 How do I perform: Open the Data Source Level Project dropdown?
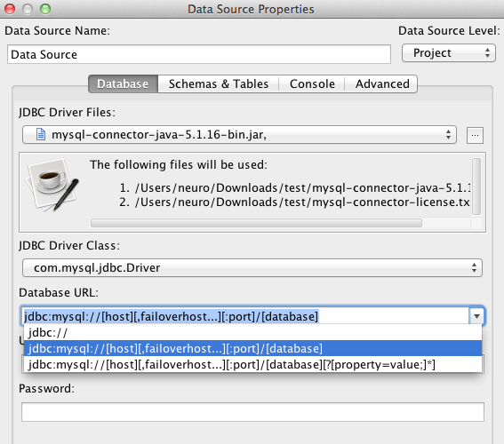click(x=449, y=53)
